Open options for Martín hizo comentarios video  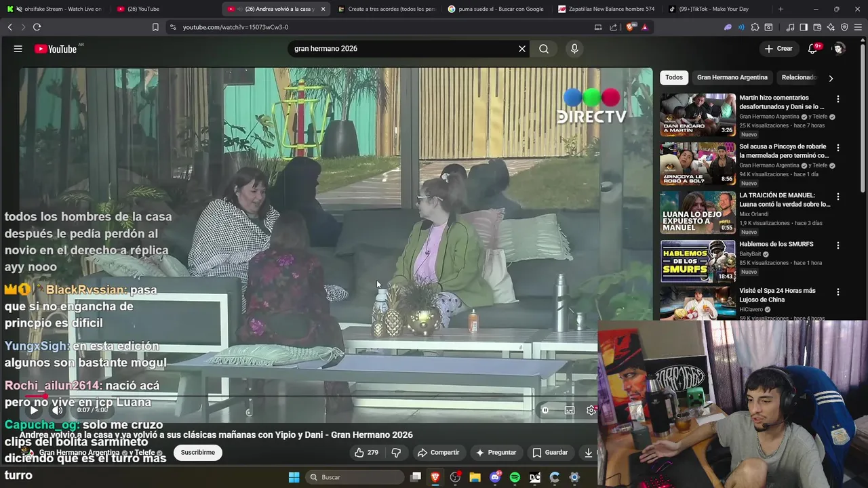click(x=838, y=99)
